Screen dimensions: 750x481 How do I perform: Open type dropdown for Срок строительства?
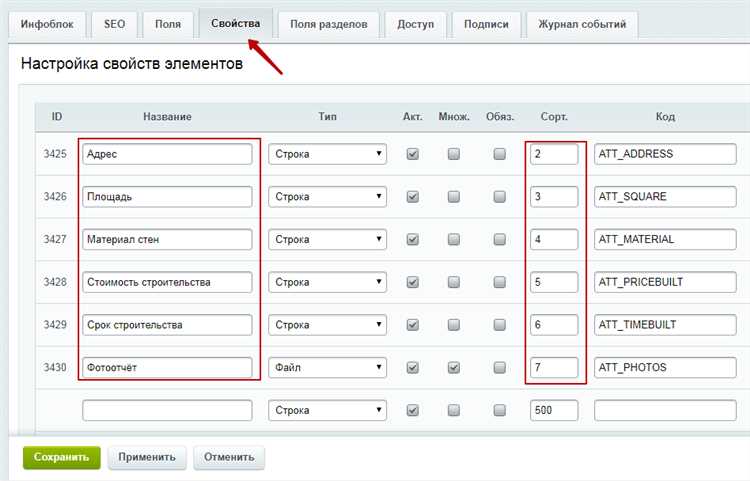pyautogui.click(x=327, y=325)
